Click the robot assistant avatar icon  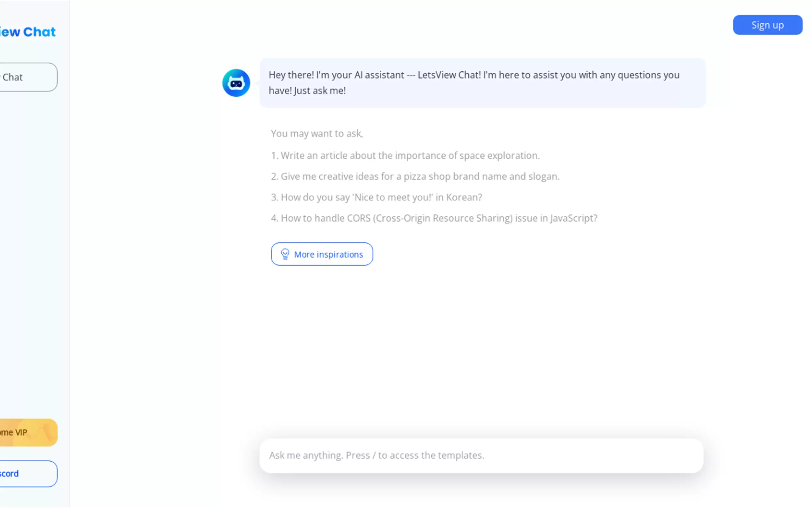236,83
